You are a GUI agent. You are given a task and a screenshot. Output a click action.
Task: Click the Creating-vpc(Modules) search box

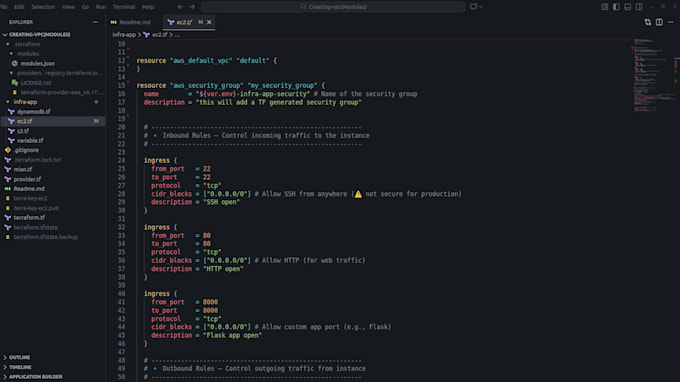[x=333, y=7]
